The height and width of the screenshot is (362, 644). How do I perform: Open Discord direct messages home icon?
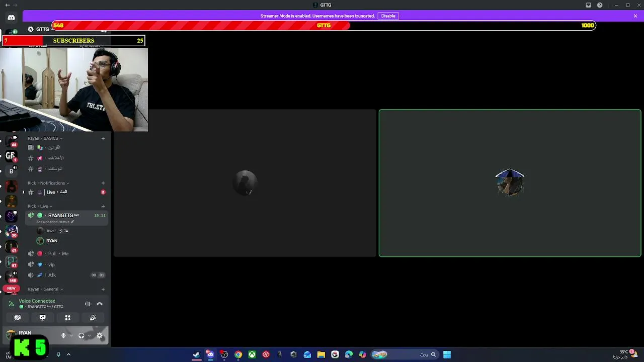(11, 18)
